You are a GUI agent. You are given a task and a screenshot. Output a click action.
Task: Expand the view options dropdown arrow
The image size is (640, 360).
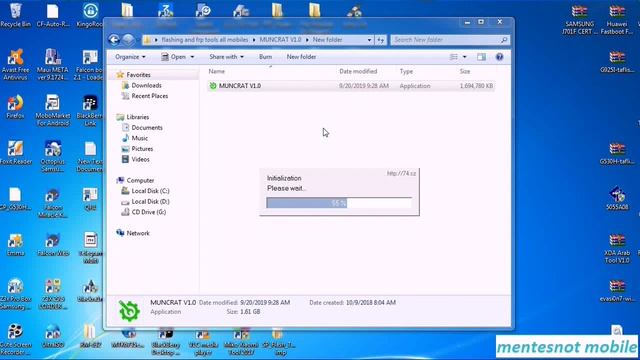click(x=464, y=57)
